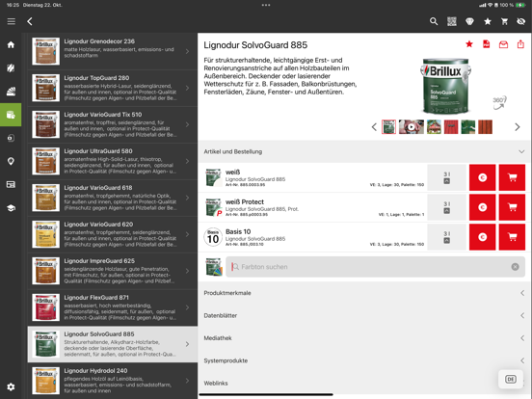Show next gallery image

coord(518,127)
